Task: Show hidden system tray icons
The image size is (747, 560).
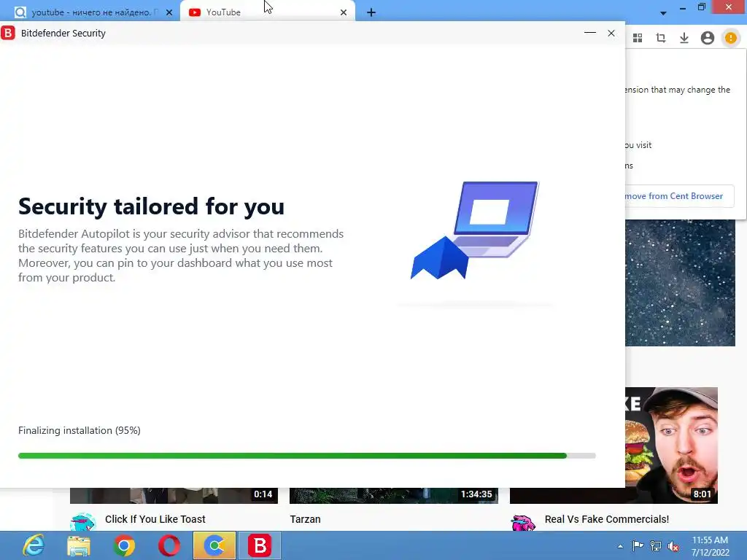Action: pos(620,546)
